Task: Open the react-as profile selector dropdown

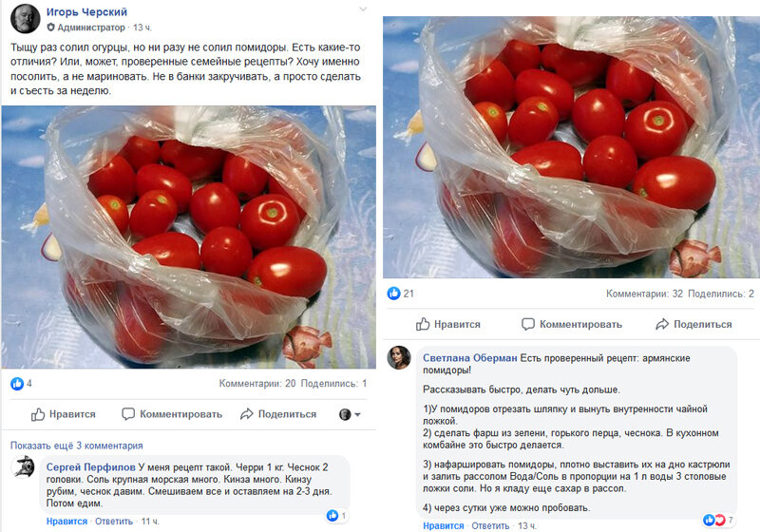Action: (x=350, y=414)
